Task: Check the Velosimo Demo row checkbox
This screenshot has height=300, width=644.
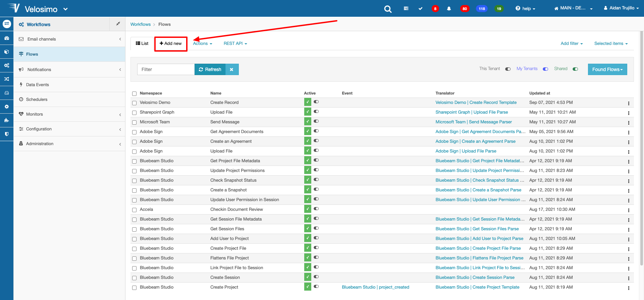Action: coord(135,103)
